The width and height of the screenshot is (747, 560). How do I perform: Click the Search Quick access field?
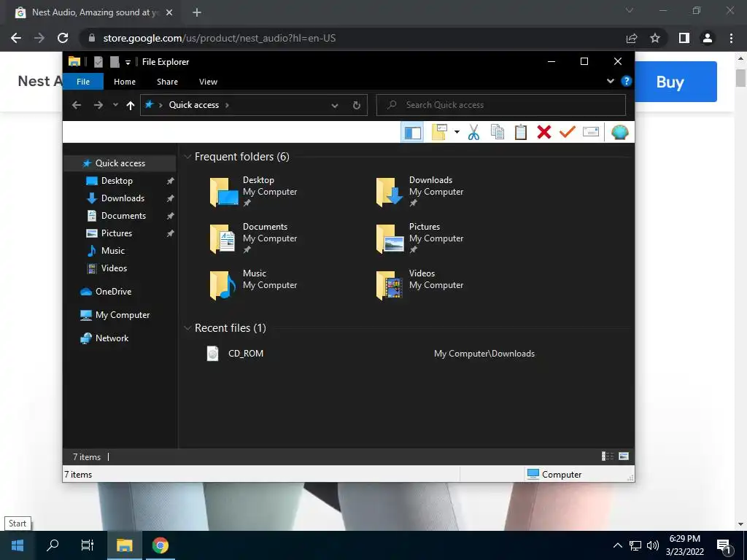[500, 105]
